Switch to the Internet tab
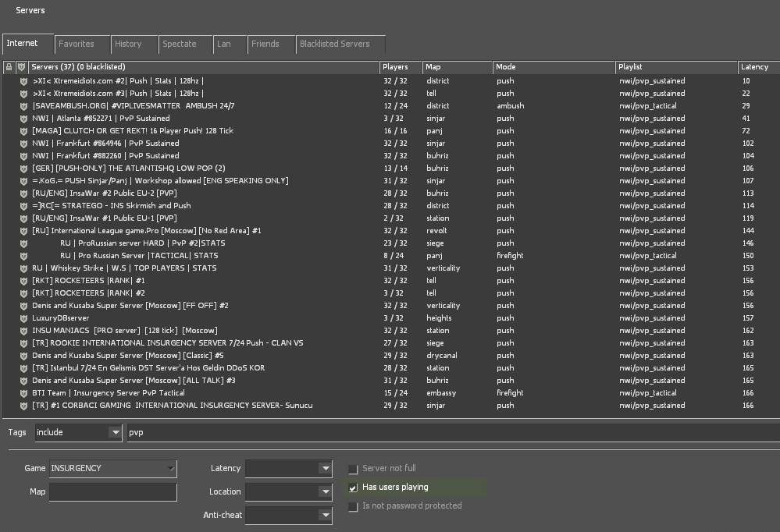This screenshot has height=532, width=780. [28, 44]
